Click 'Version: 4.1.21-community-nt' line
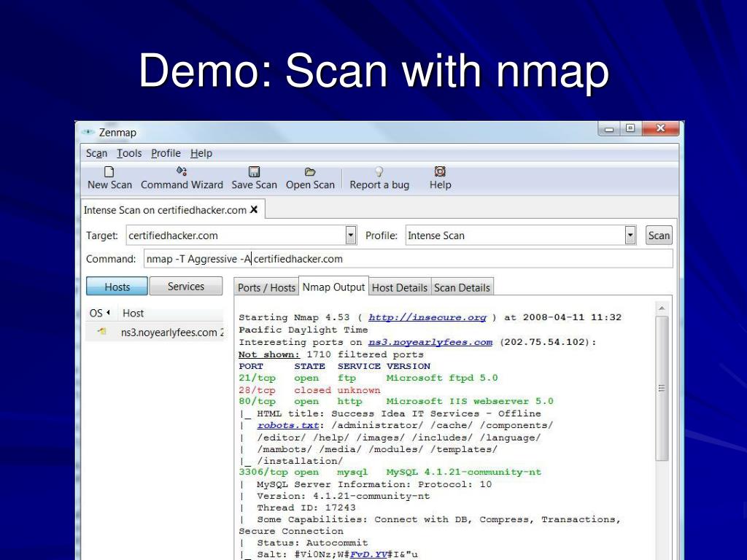Screen dimensions: 747x560 pos(343,496)
